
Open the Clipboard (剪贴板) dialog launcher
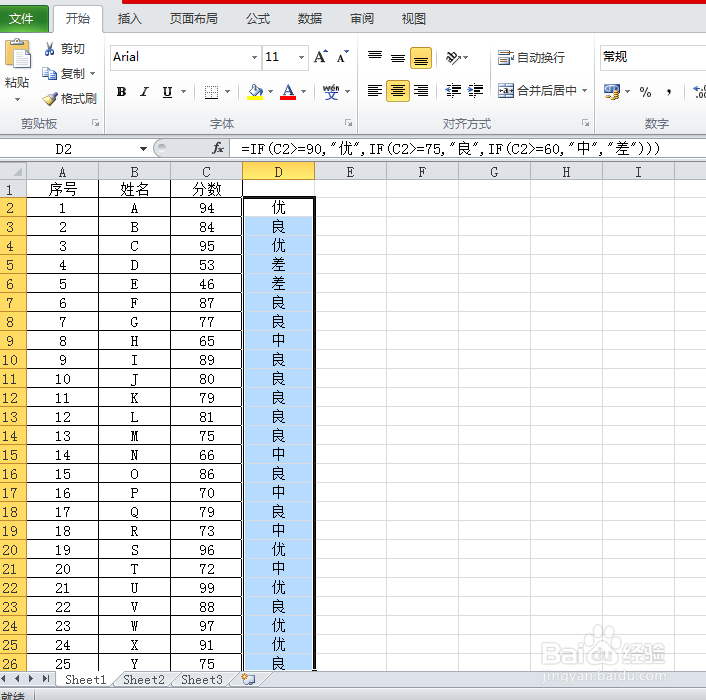point(95,123)
